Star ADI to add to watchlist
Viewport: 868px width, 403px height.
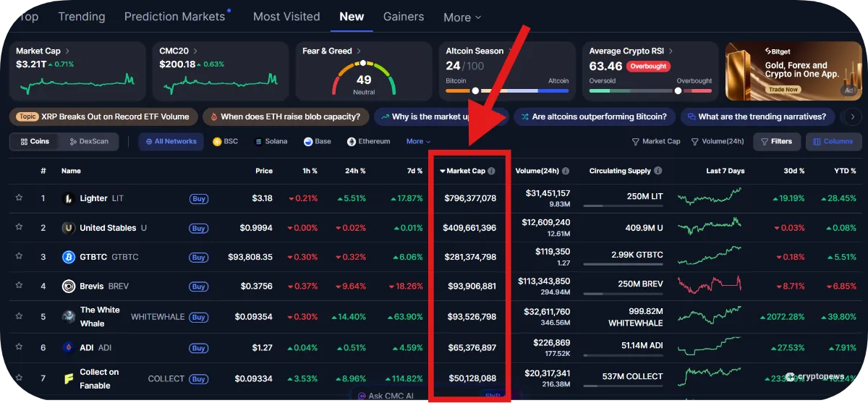19,347
